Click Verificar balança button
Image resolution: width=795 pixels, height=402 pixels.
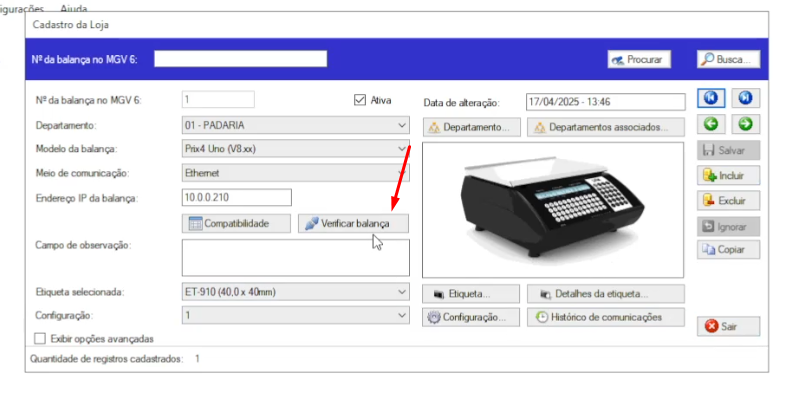point(353,223)
